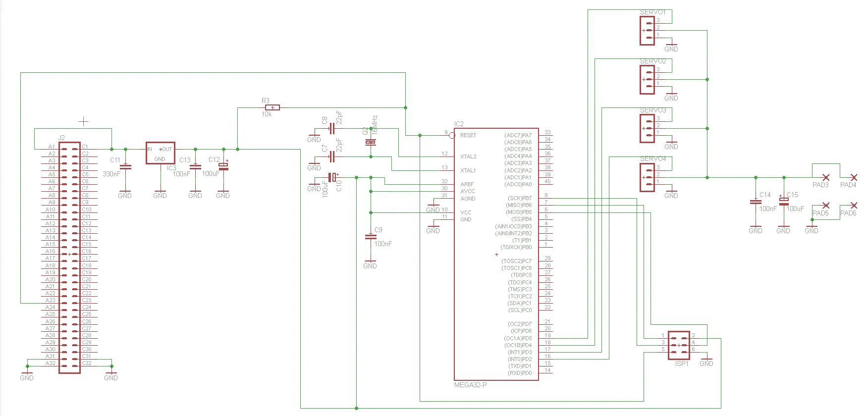Select the ISP1 header symbol

tap(679, 345)
